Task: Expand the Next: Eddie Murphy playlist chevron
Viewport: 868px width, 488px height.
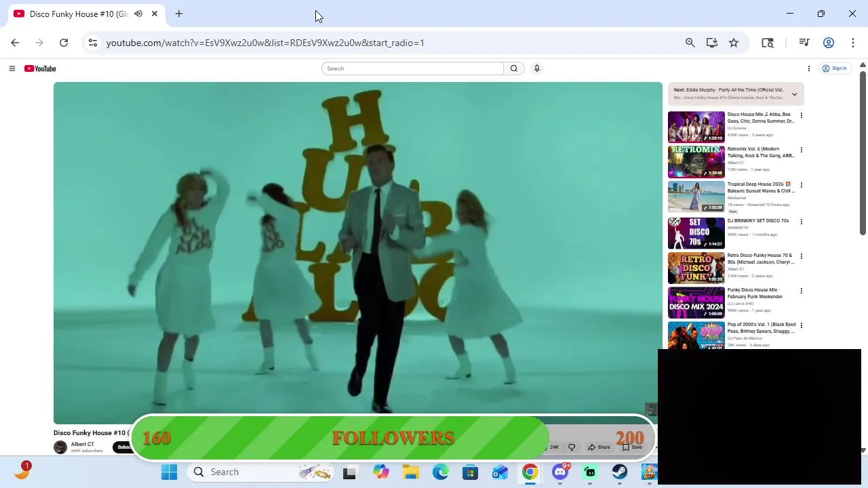Action: tap(795, 94)
